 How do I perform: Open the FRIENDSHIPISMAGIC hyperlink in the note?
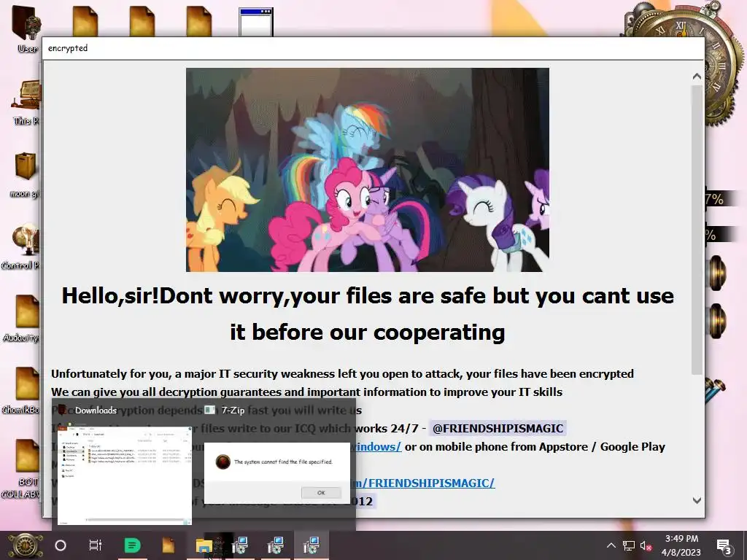425,483
